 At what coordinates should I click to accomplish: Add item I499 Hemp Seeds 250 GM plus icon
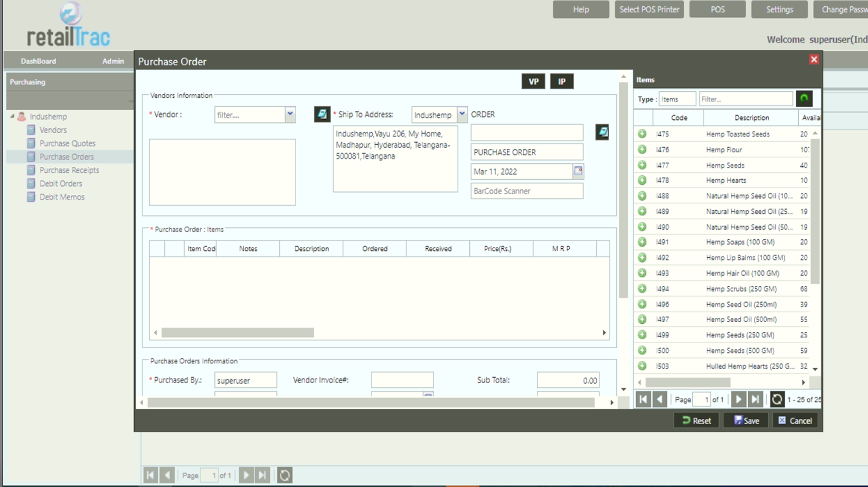click(x=642, y=335)
